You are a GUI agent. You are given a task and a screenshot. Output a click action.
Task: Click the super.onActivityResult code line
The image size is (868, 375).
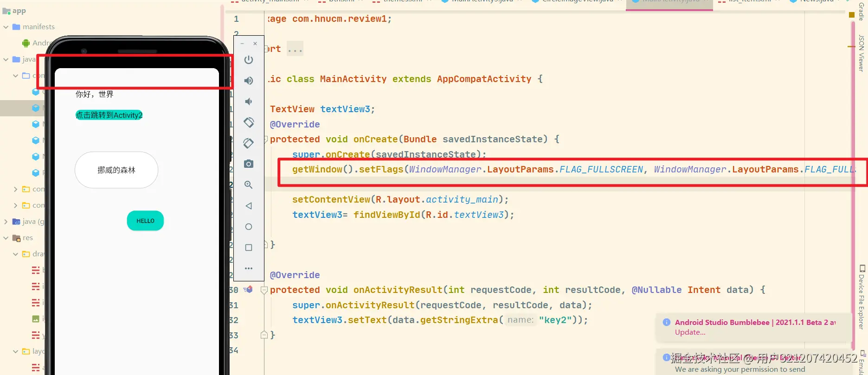pos(442,305)
